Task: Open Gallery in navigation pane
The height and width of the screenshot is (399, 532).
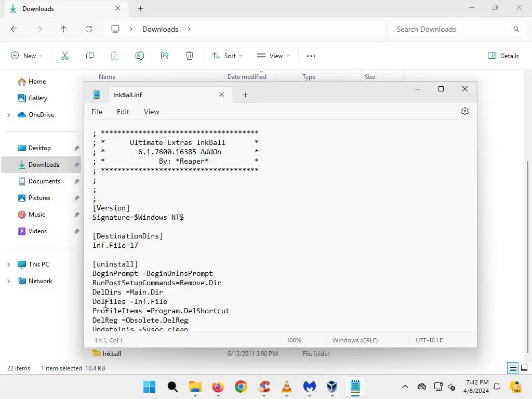Action: point(37,98)
